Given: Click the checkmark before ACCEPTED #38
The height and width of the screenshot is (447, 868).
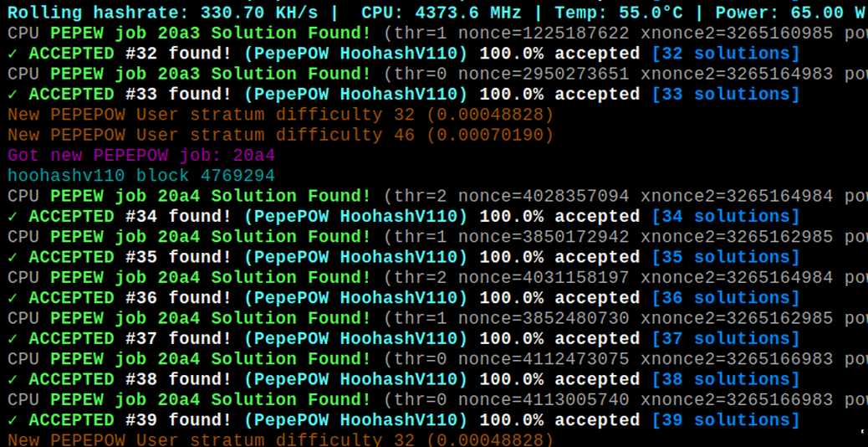Looking at the screenshot, I should coord(13,379).
